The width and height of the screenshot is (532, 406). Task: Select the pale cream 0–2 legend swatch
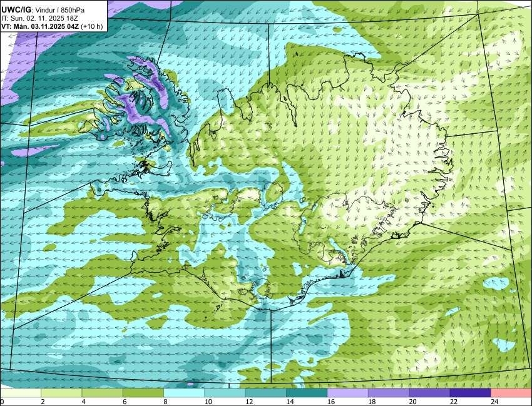(x=21, y=393)
